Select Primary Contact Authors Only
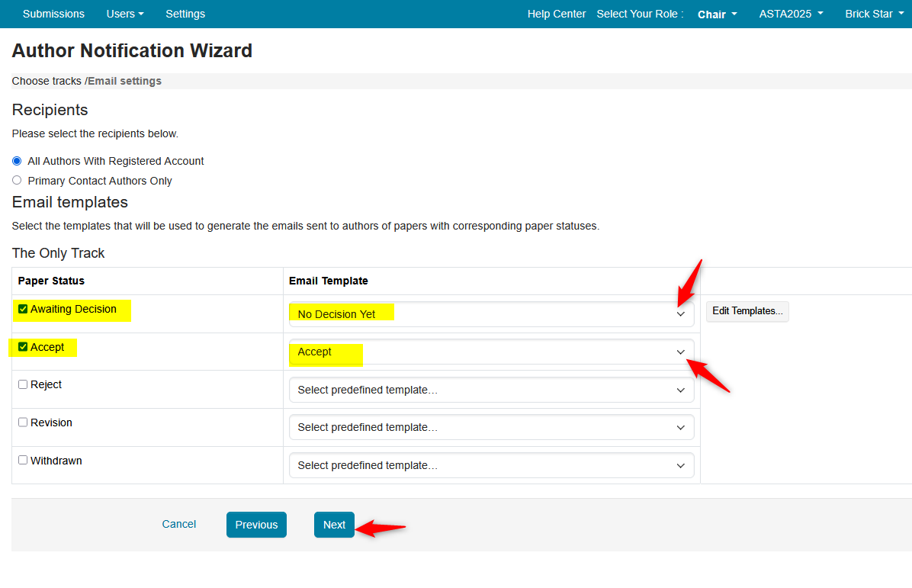This screenshot has width=912, height=588. (x=17, y=180)
